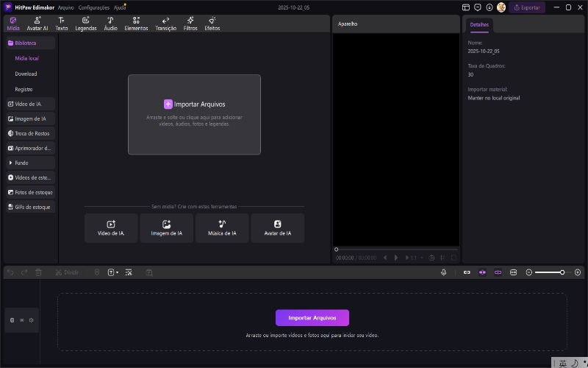Collapse the Biblioteca section
This screenshot has width=588, height=368.
pos(31,43)
